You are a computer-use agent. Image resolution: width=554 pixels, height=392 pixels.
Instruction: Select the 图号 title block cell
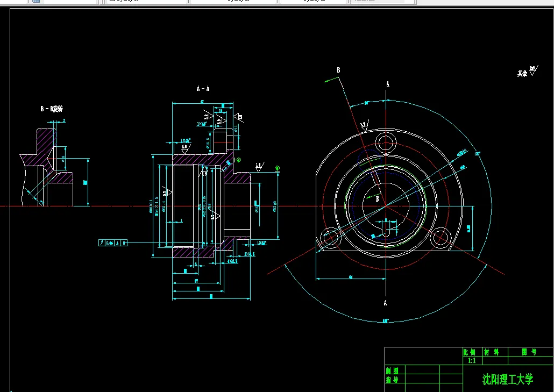(529, 352)
